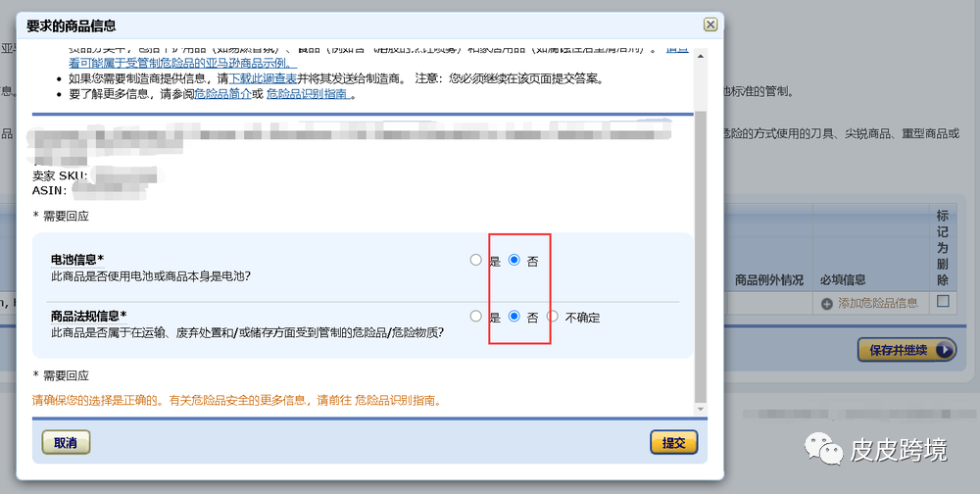Close the 要求的商品信息 dialog
Viewport: 980px width, 494px height.
(710, 25)
